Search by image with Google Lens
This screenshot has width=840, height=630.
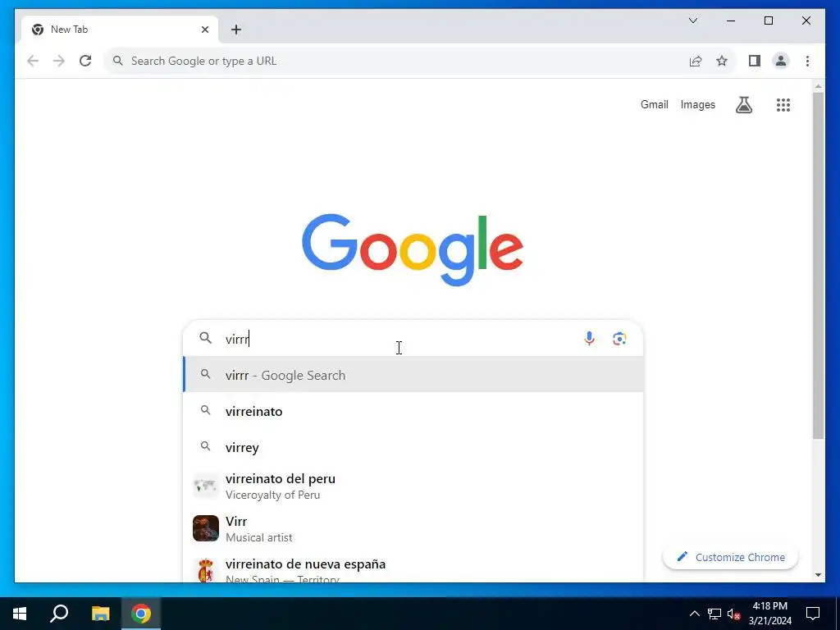point(619,339)
